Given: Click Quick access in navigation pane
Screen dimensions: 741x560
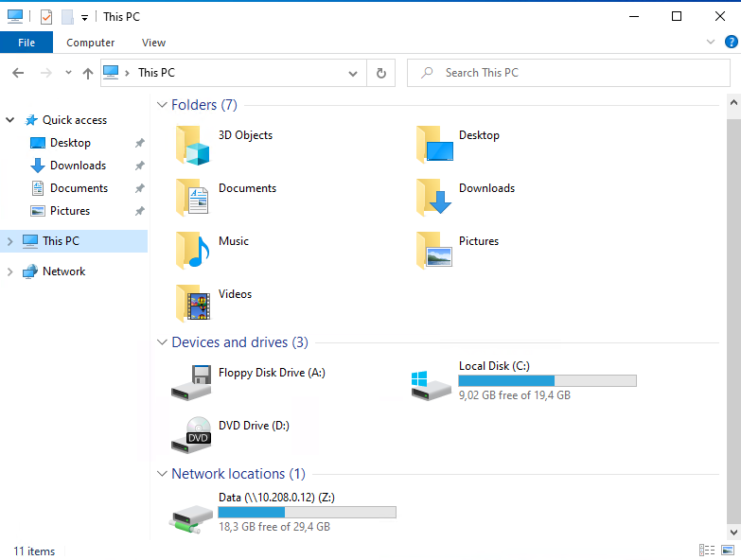Looking at the screenshot, I should pyautogui.click(x=75, y=120).
